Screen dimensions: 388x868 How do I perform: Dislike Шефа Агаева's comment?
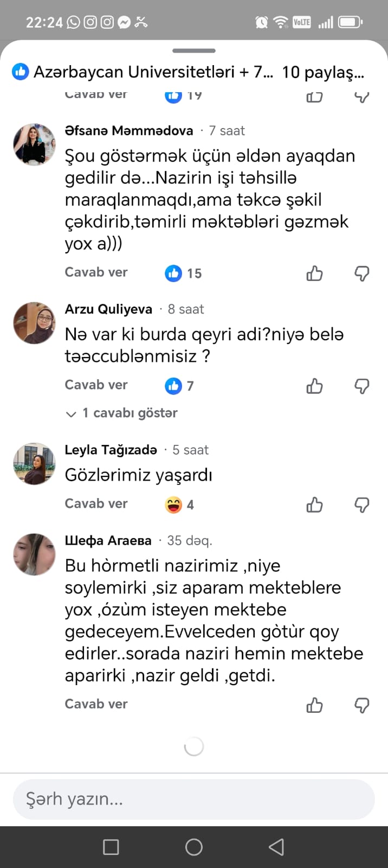[x=361, y=705]
